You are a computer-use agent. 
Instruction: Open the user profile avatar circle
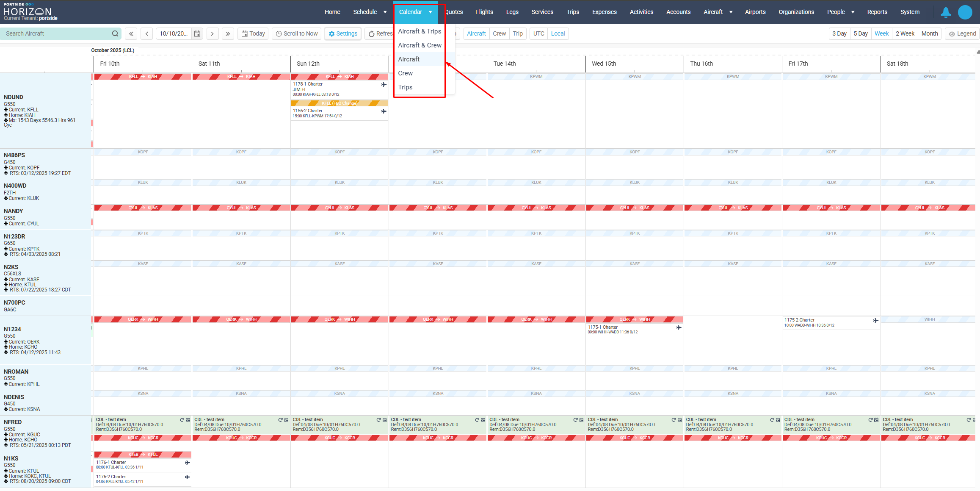point(965,12)
